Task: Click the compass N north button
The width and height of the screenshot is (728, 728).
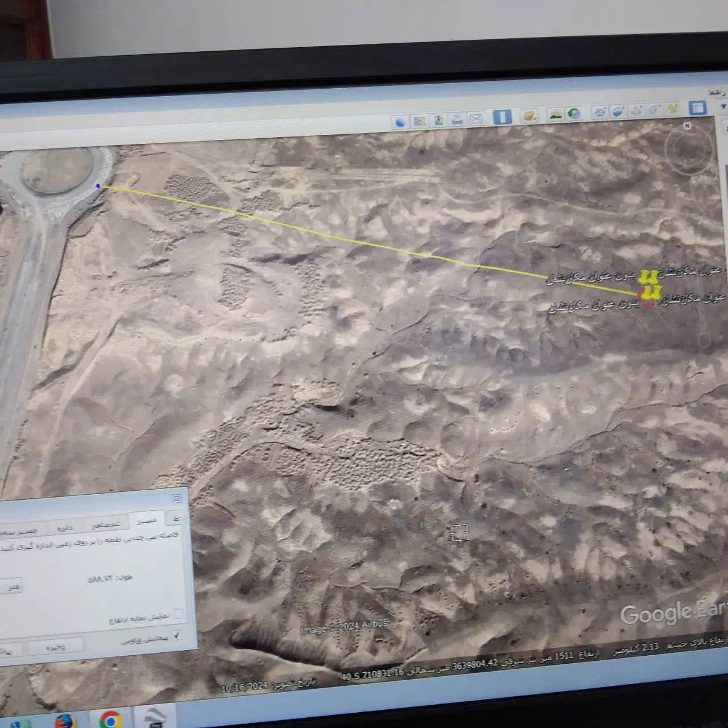Action: (687, 126)
